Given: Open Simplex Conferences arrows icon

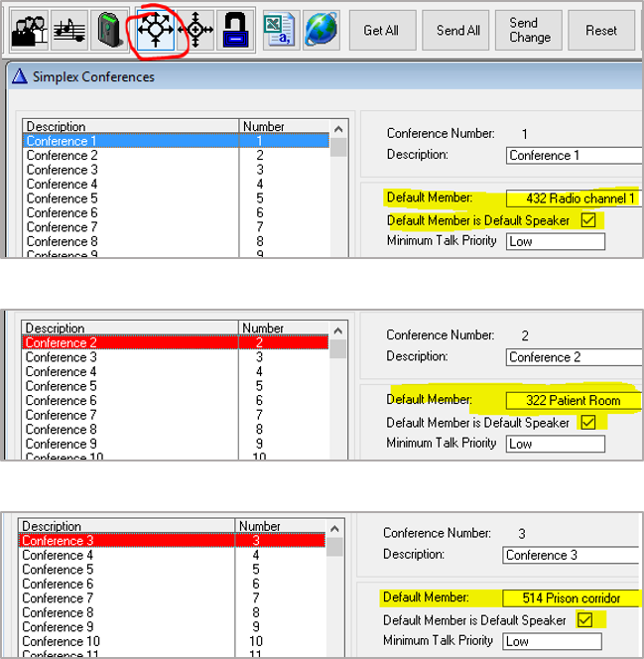Looking at the screenshot, I should pos(156,30).
